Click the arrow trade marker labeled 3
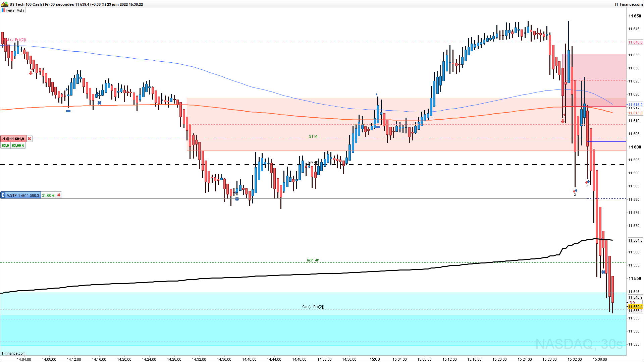 [x=587, y=182]
